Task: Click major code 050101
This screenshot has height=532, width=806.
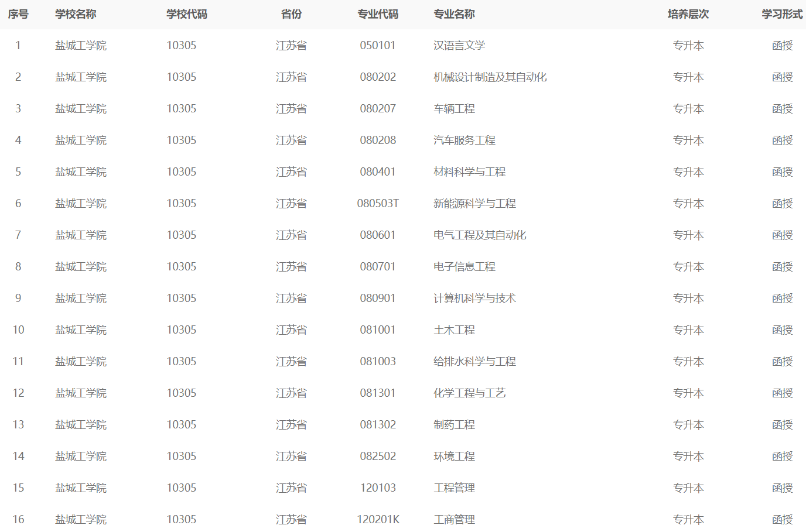Action: [378, 46]
